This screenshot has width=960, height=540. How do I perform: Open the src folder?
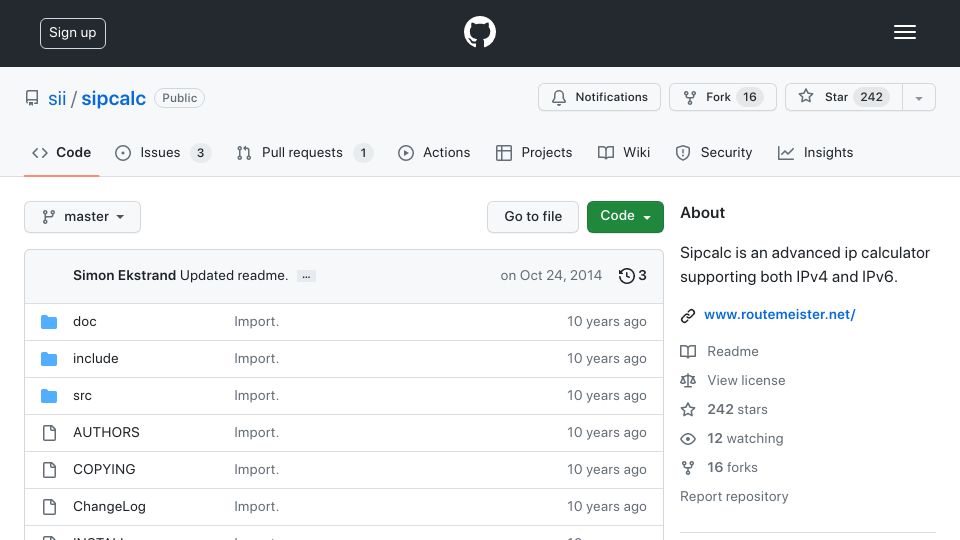82,396
